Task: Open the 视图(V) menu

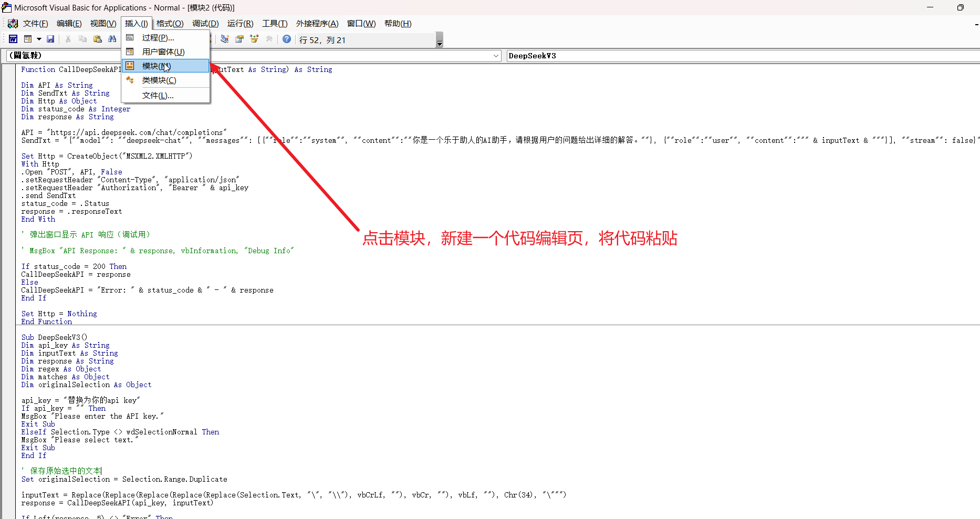Action: coord(103,24)
